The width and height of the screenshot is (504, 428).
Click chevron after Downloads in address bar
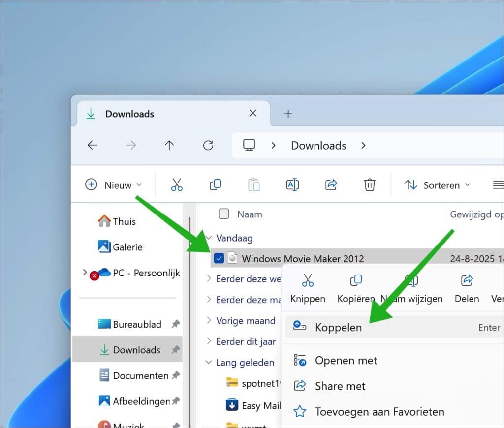(364, 146)
